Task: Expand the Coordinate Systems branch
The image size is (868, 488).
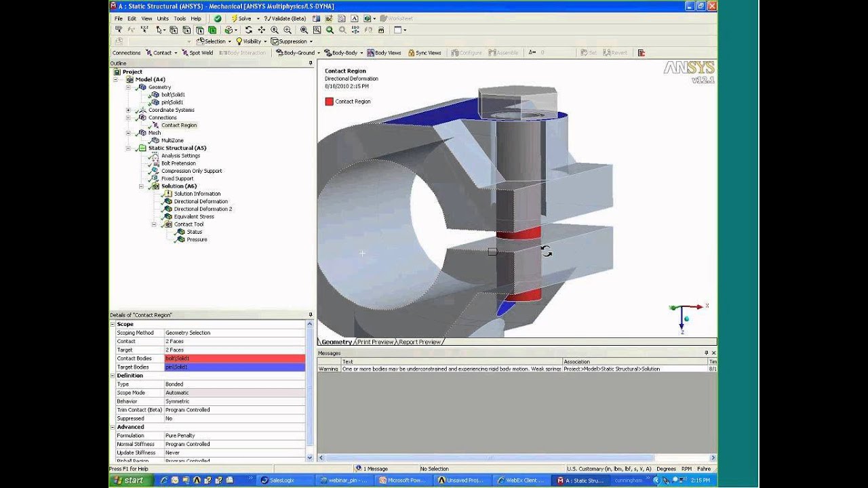Action: tap(128, 110)
